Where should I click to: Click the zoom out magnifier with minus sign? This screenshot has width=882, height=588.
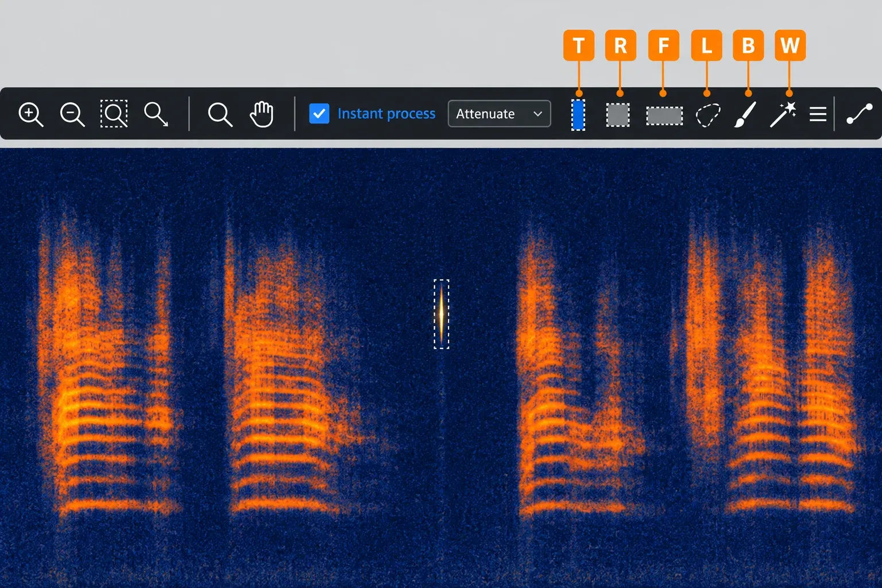(x=72, y=114)
